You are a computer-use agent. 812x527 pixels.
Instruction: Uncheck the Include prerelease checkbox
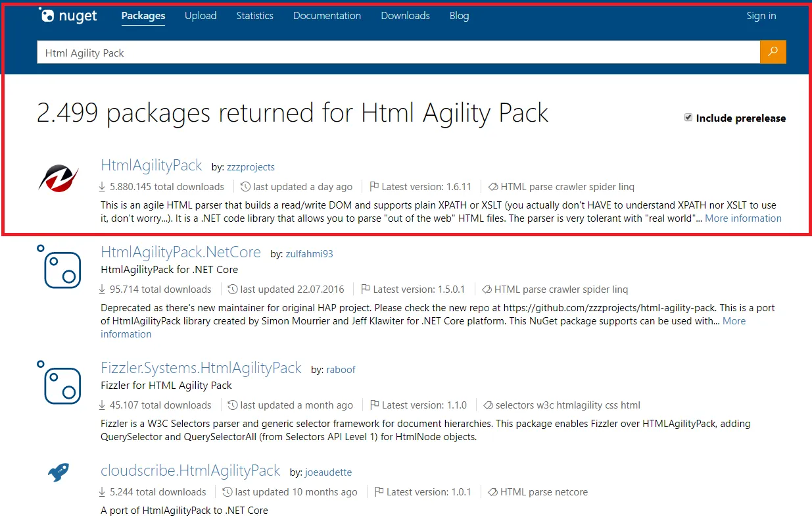688,117
